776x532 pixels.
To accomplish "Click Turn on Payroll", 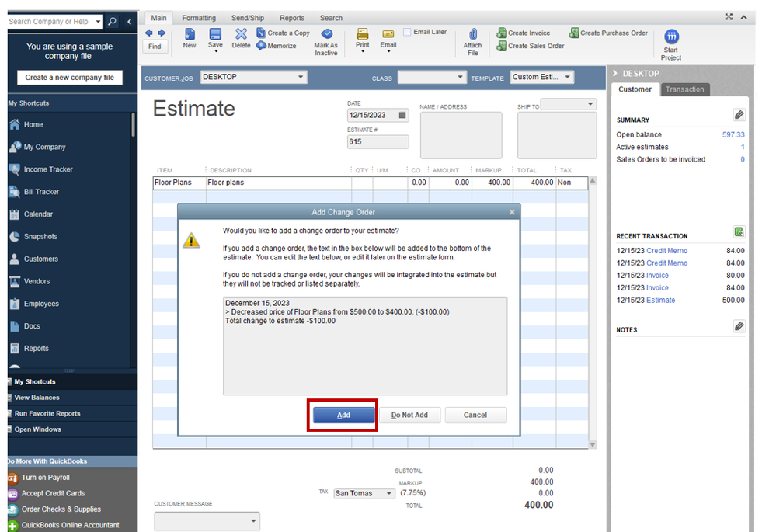I will (x=46, y=478).
